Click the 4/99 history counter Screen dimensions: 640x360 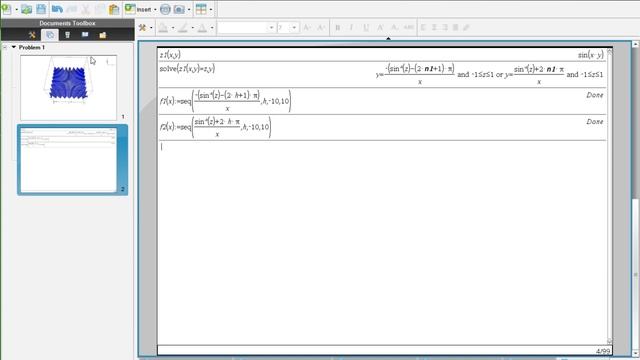click(x=602, y=351)
